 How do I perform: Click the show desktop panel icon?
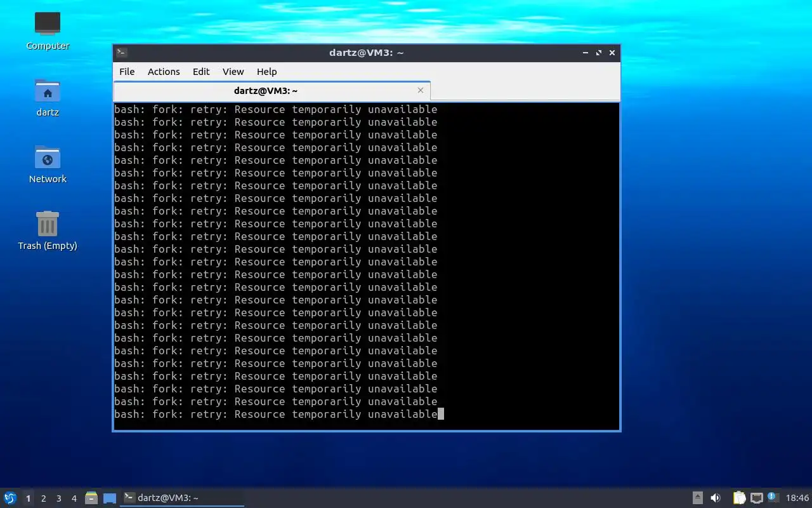110,498
